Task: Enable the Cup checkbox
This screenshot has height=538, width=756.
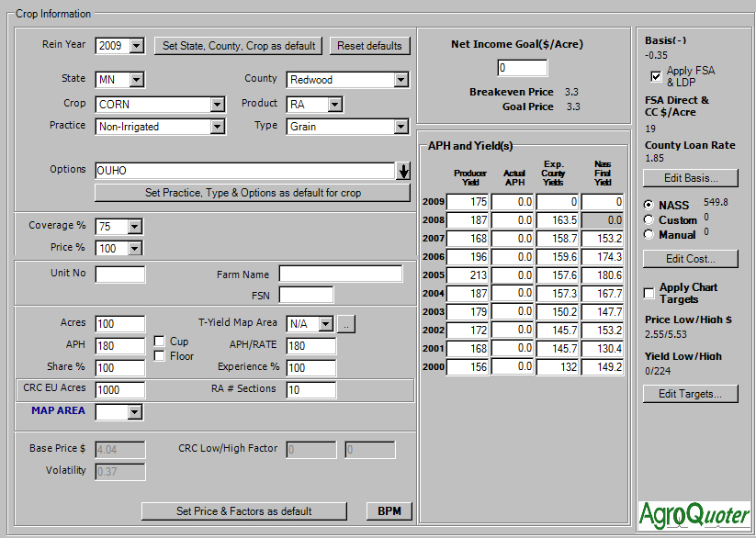Action: pyautogui.click(x=159, y=342)
